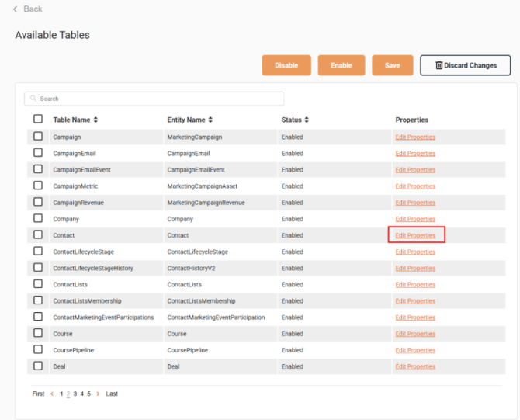Sort by Table Name column arrows
520x420 pixels.
pyautogui.click(x=95, y=120)
